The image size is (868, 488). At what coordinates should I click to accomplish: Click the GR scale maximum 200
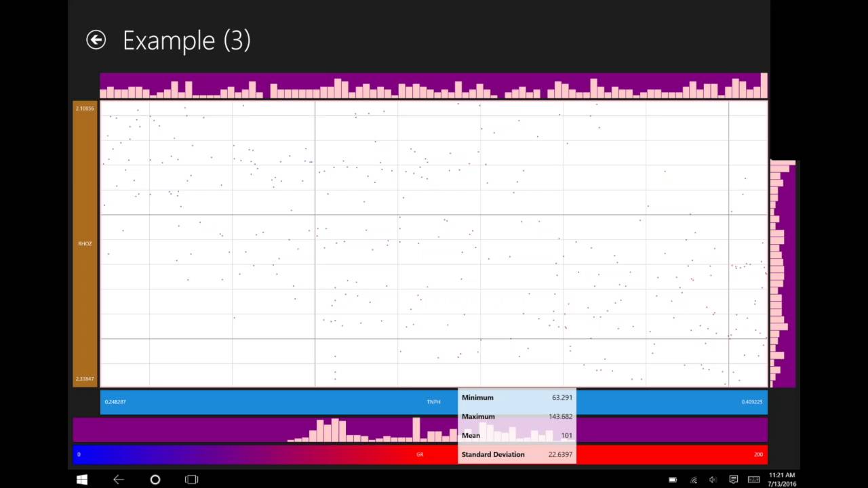pyautogui.click(x=758, y=455)
